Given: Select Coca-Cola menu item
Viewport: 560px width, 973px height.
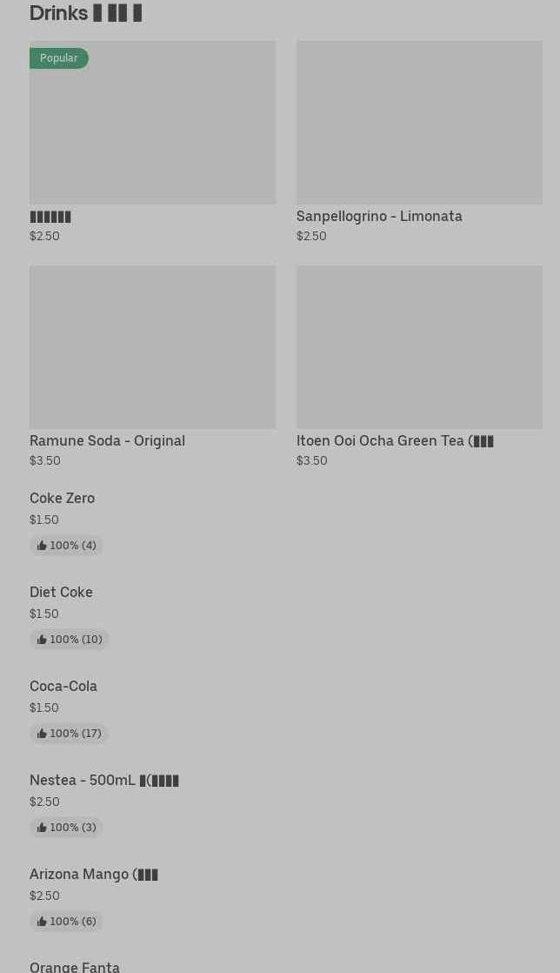Looking at the screenshot, I should coord(63,687).
